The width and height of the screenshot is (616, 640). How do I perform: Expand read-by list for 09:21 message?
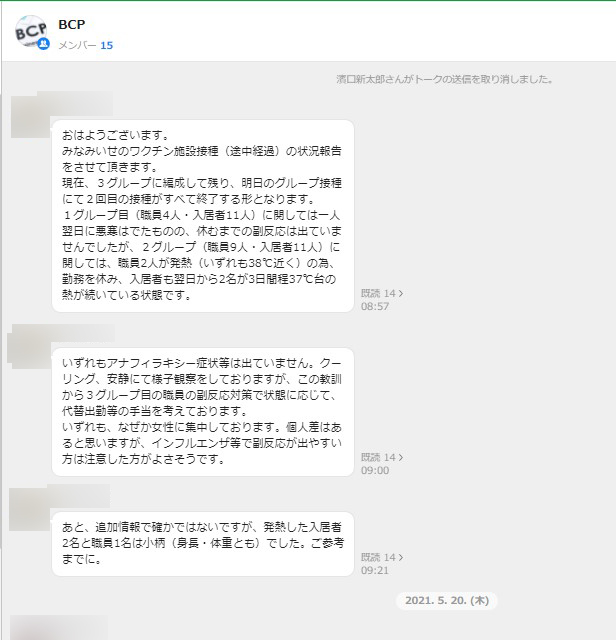point(382,557)
